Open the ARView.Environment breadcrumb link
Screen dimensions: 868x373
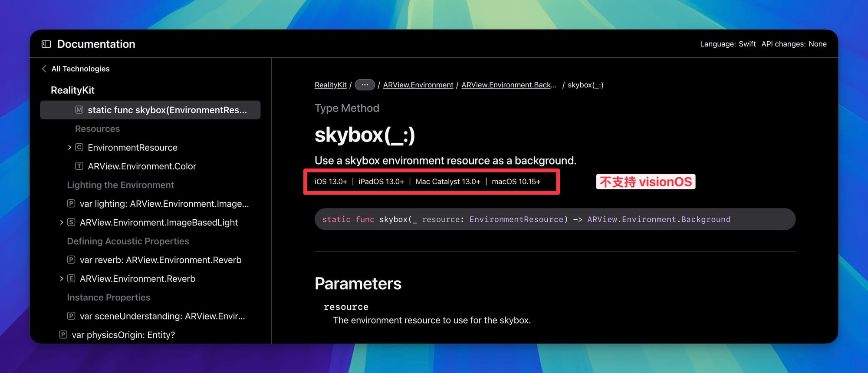418,85
